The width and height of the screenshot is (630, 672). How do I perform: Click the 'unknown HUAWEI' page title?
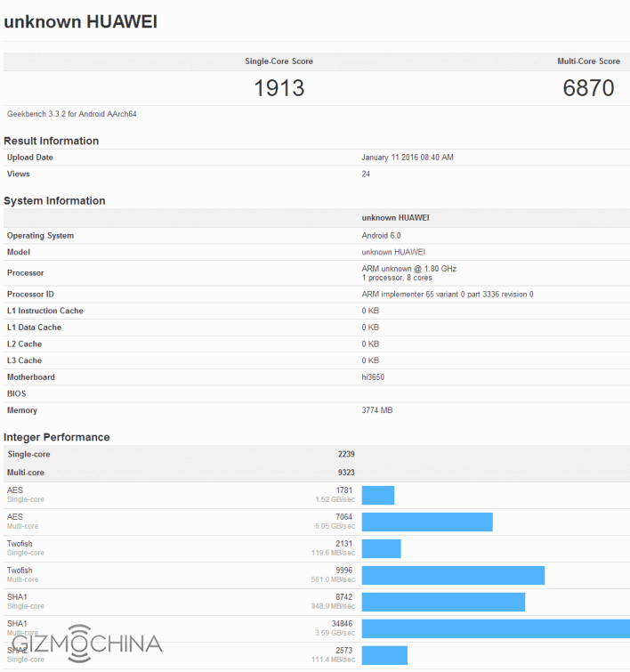click(81, 22)
